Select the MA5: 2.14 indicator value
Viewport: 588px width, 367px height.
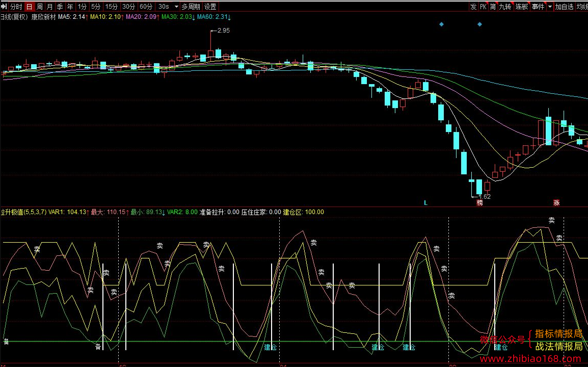point(73,17)
